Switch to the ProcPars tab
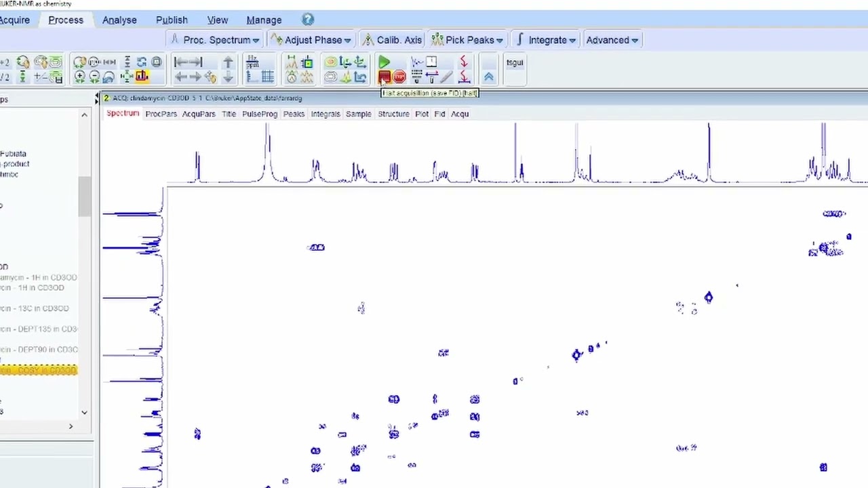Screen dimensions: 868x488 tap(161, 114)
